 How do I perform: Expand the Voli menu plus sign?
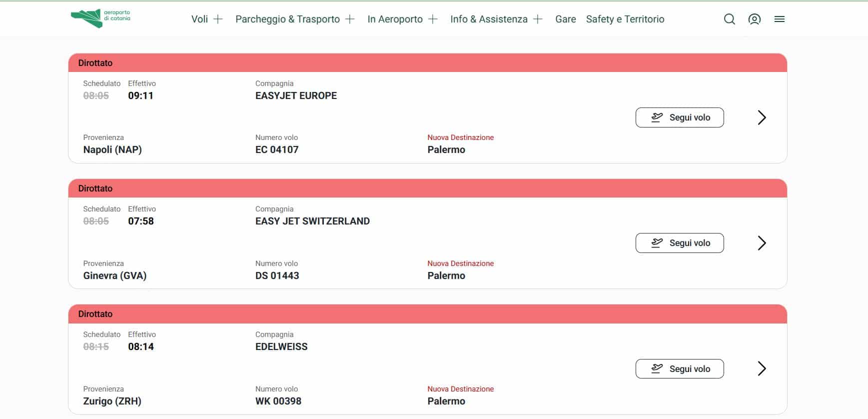point(218,19)
